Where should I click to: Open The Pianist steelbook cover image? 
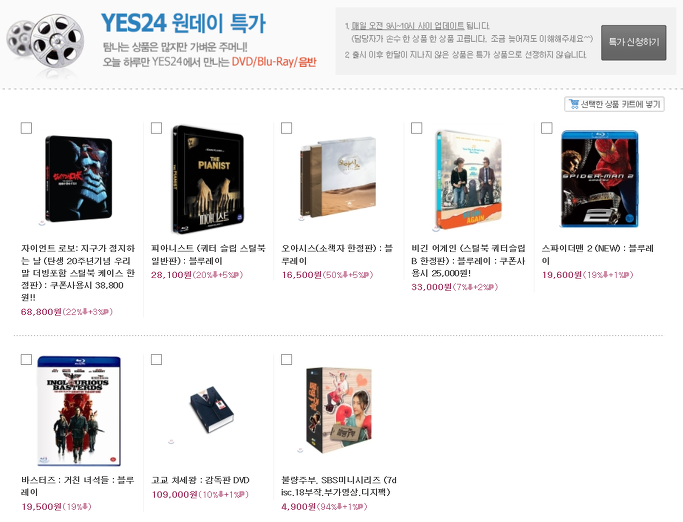click(x=208, y=180)
